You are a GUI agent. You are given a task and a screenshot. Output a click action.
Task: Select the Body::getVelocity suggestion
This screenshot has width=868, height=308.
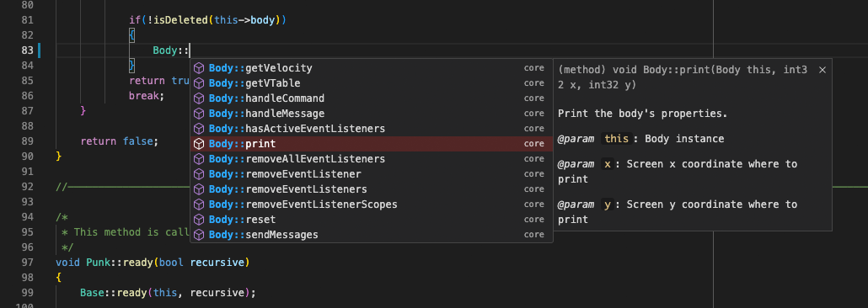pyautogui.click(x=372, y=68)
